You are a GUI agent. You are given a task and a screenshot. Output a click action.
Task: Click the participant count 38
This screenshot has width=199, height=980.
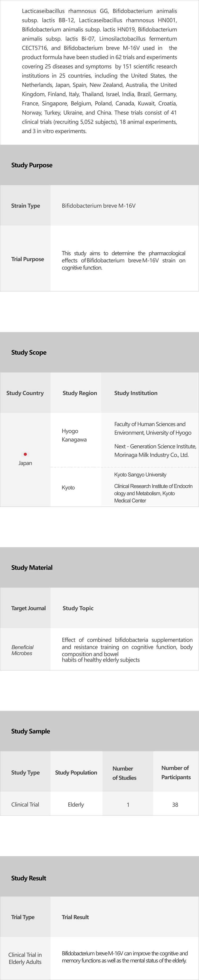175,805
